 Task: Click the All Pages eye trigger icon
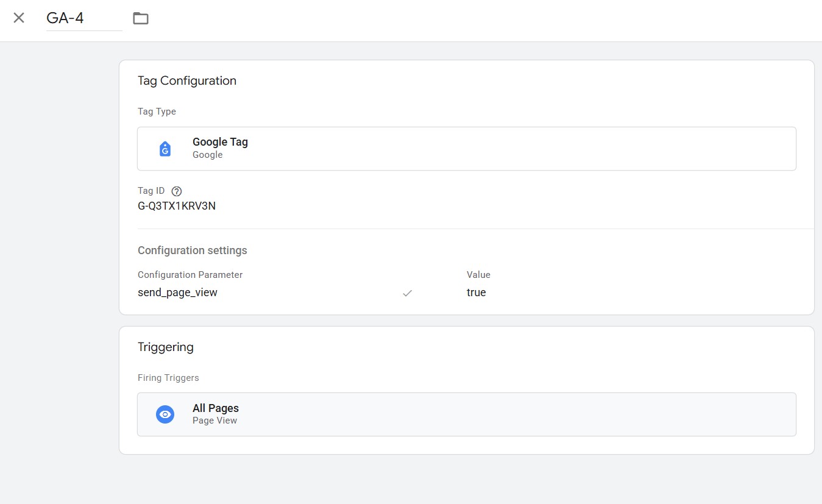165,414
